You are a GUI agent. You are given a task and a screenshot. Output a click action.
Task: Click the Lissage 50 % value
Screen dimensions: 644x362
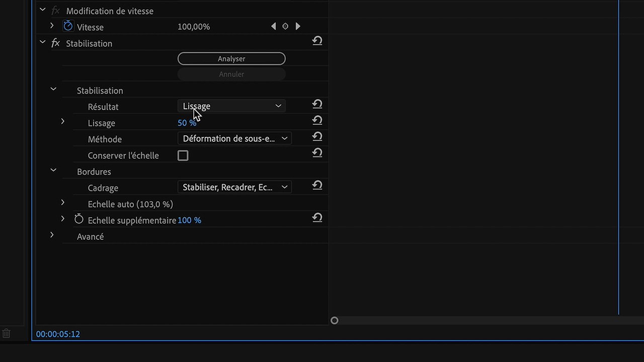(187, 123)
